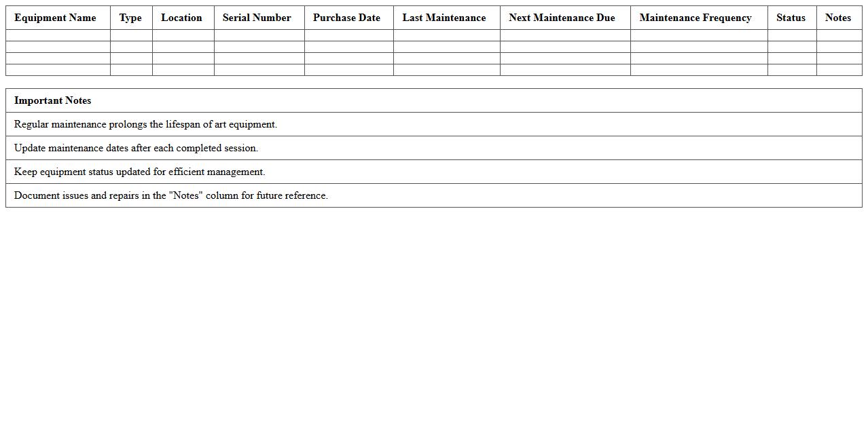Click first empty cell under Equipment Name
The image size is (868, 441).
tap(58, 35)
